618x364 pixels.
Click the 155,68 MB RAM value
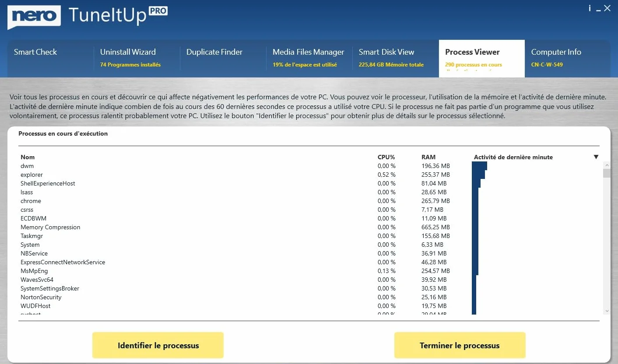click(435, 236)
